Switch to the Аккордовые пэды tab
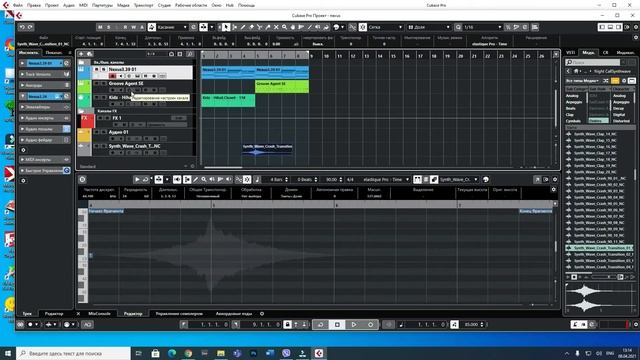 234,314
